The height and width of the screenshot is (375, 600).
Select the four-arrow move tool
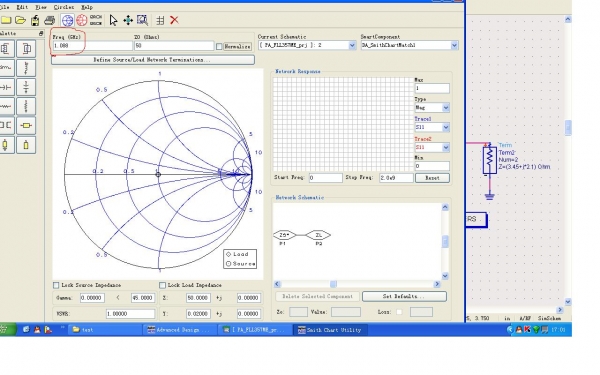(x=128, y=20)
